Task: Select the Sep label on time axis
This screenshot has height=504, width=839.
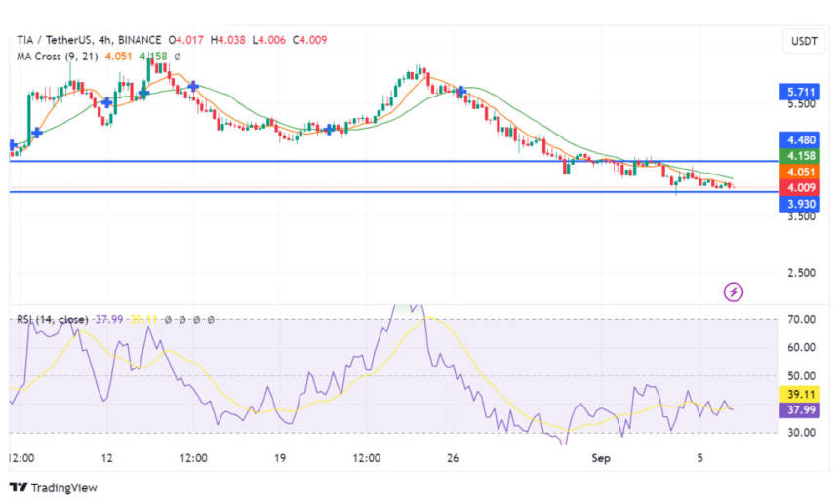Action: tap(602, 457)
